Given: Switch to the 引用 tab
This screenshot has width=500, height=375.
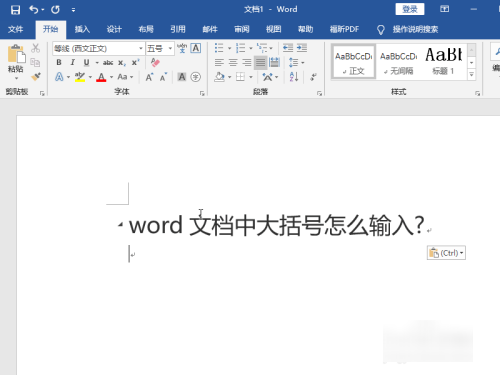Looking at the screenshot, I should click(x=178, y=29).
